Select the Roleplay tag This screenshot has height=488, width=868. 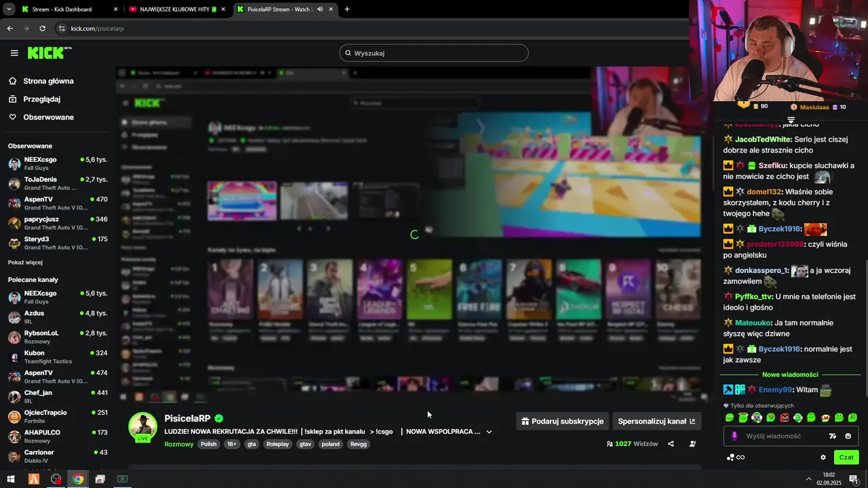click(x=277, y=444)
